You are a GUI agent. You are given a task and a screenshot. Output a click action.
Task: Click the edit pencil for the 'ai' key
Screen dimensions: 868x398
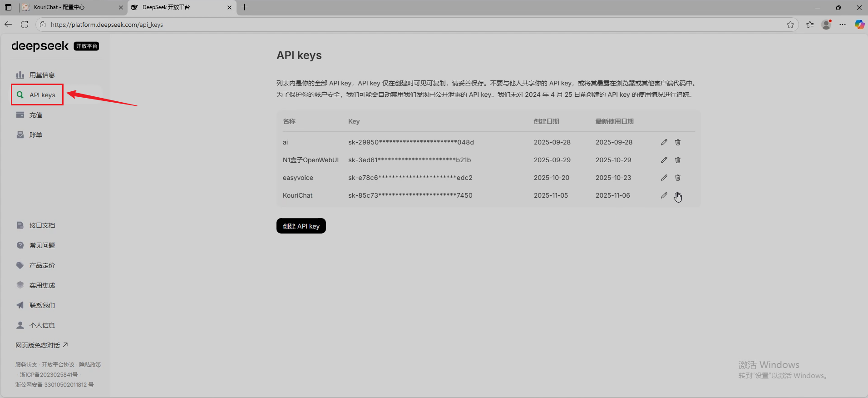(664, 142)
